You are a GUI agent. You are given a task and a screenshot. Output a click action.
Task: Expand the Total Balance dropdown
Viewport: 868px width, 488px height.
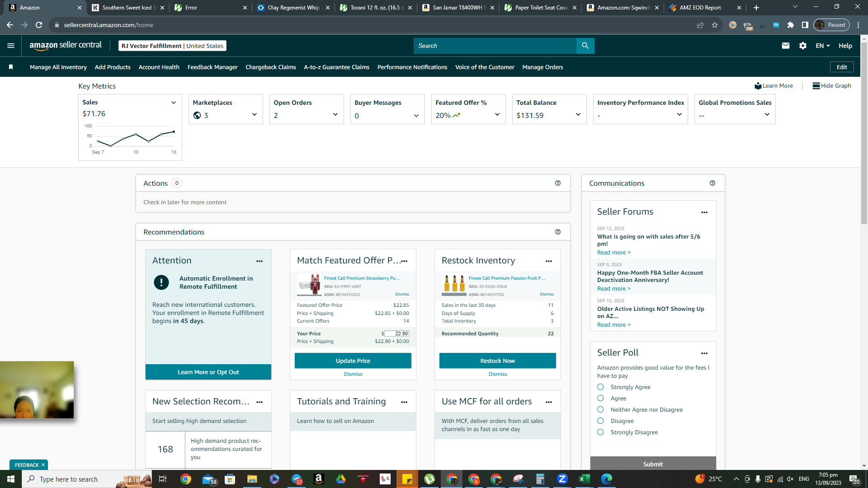tap(578, 115)
